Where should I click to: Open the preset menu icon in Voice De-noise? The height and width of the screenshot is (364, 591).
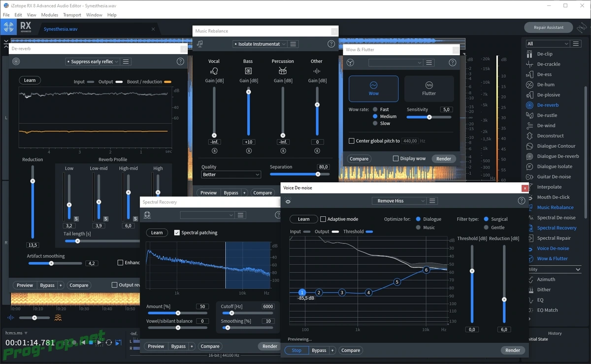(432, 201)
